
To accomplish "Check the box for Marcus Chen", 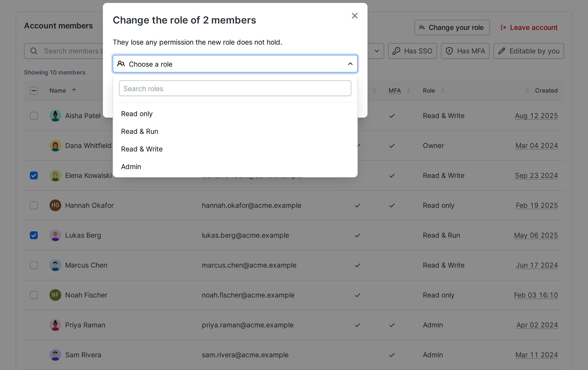I will coord(34,265).
